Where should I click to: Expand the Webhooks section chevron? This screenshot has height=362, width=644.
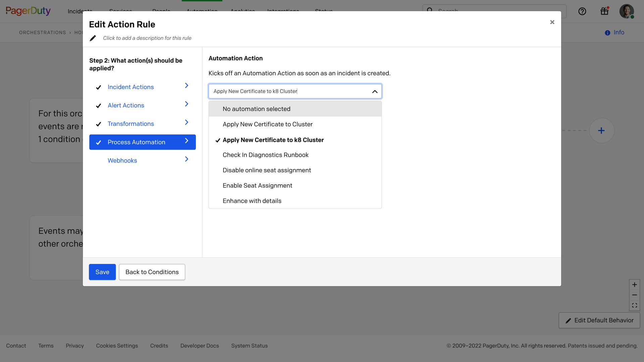pos(186,159)
